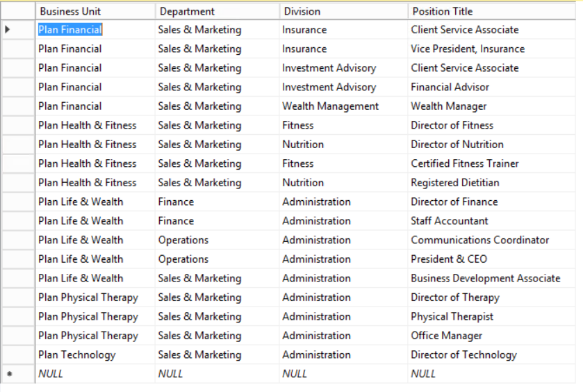Select the President & CEO cell
Viewport: 583px width, 392px height.
[449, 259]
